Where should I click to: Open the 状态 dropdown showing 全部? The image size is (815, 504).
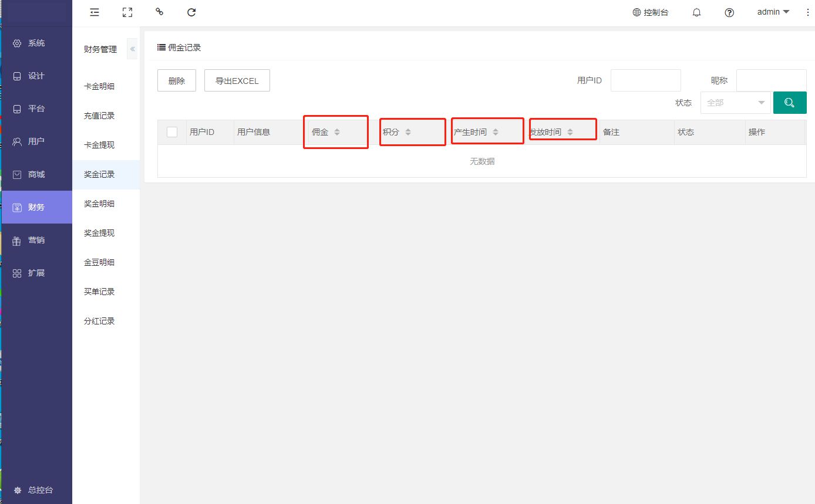[x=735, y=103]
